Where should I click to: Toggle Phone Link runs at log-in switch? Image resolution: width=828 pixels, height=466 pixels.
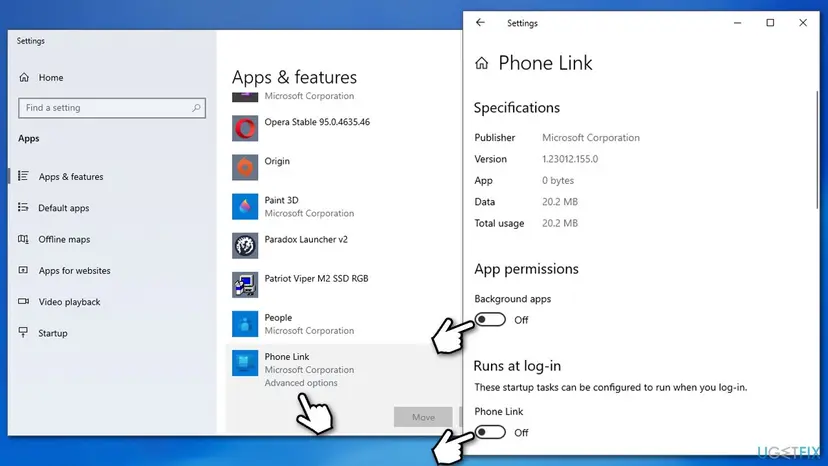(490, 432)
